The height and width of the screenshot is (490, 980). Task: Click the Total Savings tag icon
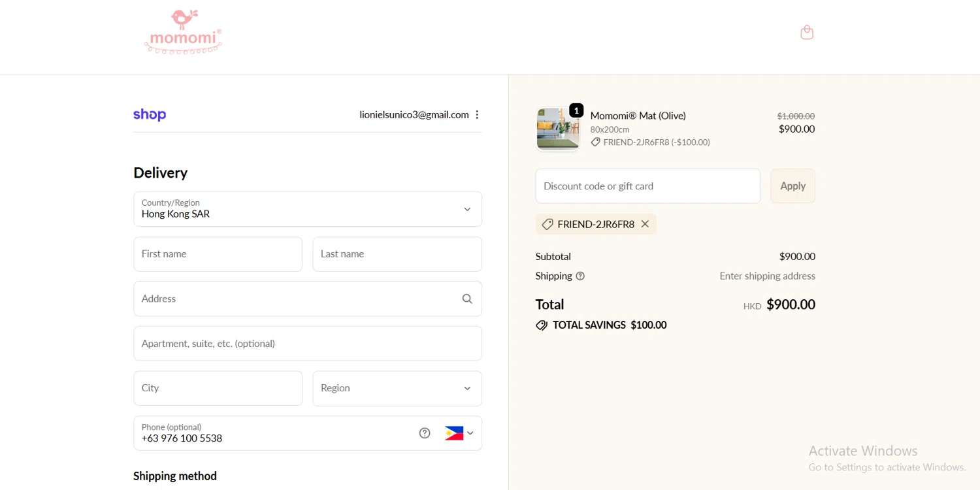[x=542, y=325]
